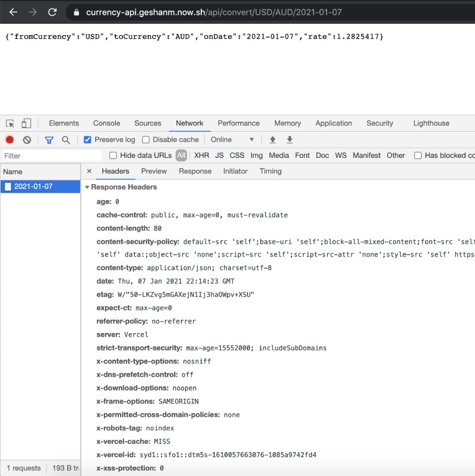Collapse the Response Headers section
Image resolution: width=475 pixels, height=476 pixels.
click(87, 186)
